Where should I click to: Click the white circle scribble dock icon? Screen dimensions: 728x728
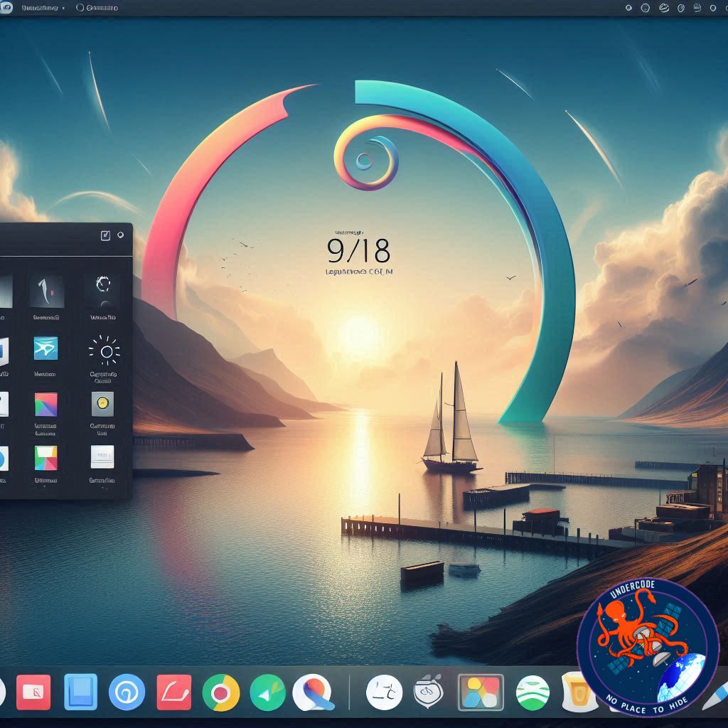click(384, 692)
